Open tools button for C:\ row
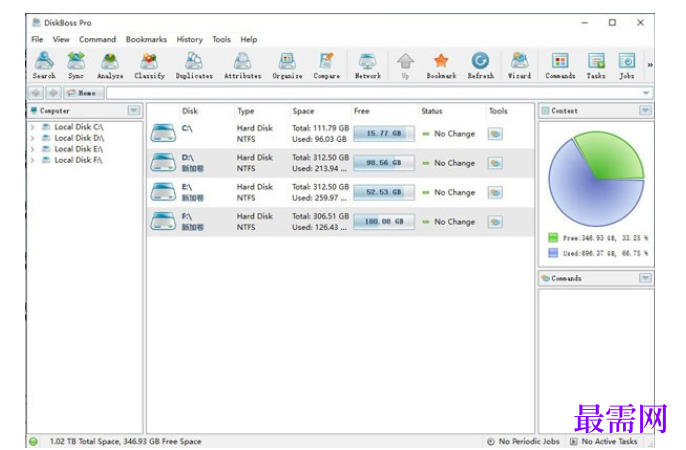This screenshot has height=450, width=686. tap(495, 134)
